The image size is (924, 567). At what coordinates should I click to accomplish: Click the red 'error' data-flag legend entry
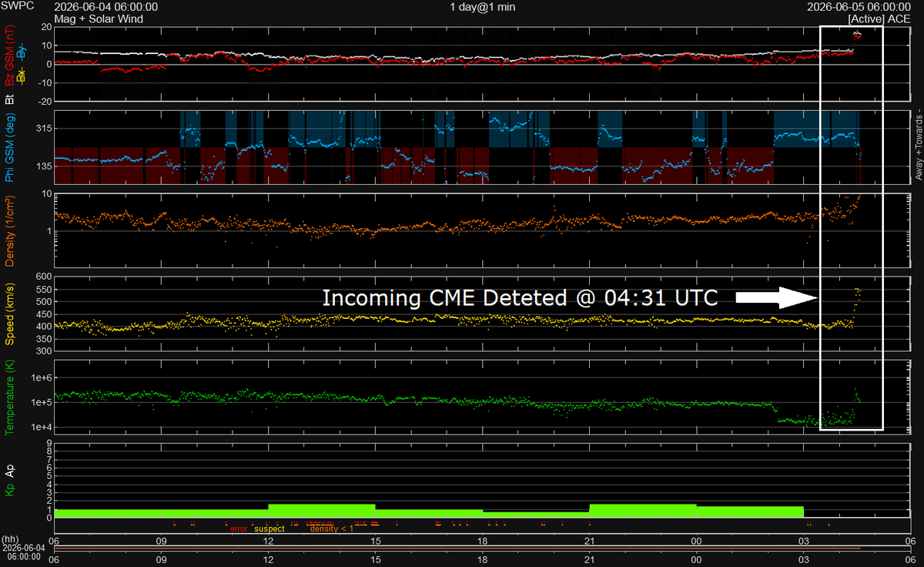[239, 528]
